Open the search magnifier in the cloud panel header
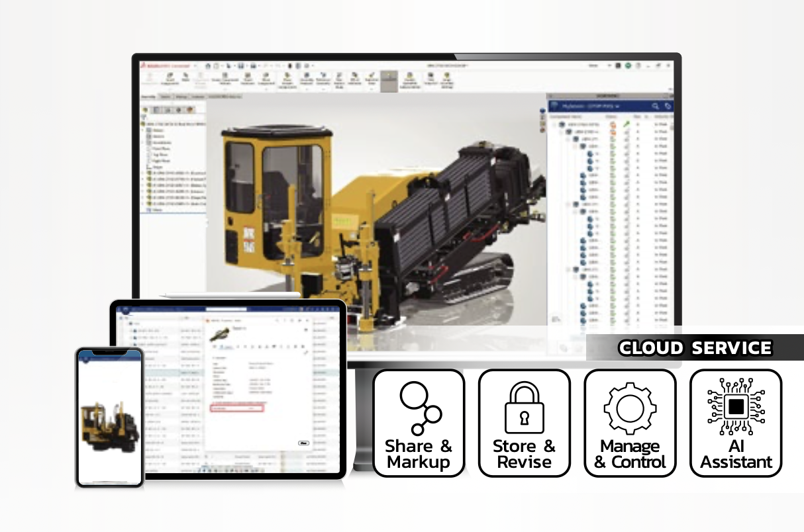Image resolution: width=804 pixels, height=532 pixels. [656, 106]
